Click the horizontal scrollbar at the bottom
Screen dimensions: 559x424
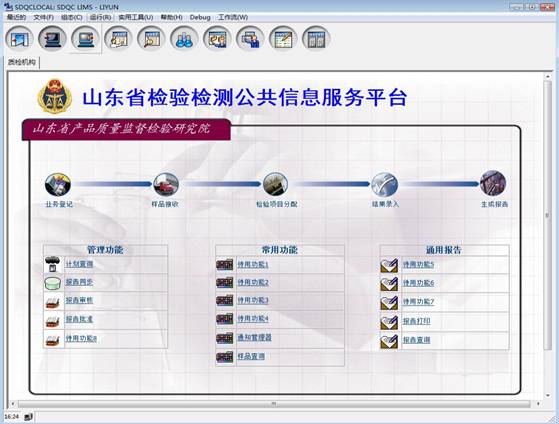pyautogui.click(x=274, y=404)
